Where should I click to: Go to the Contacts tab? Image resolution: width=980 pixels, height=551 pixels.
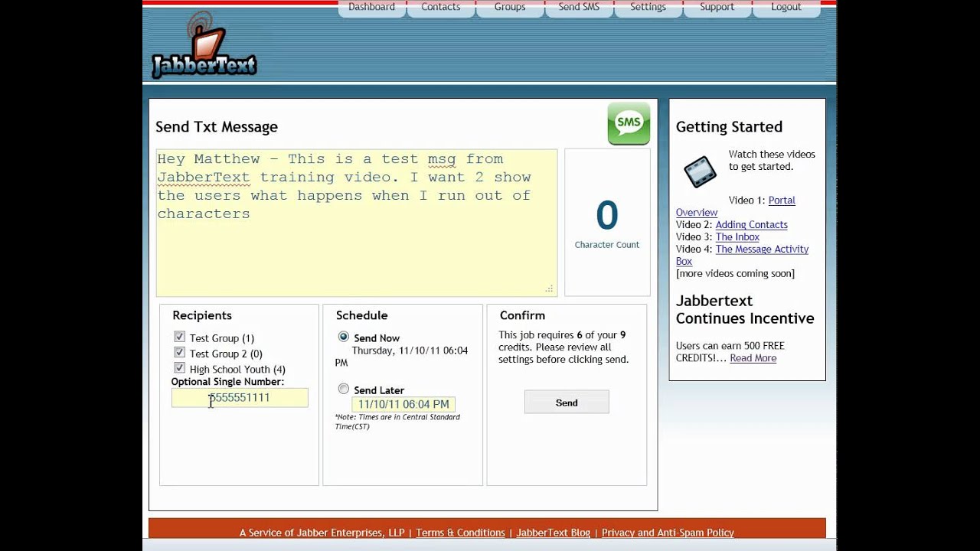click(x=440, y=8)
